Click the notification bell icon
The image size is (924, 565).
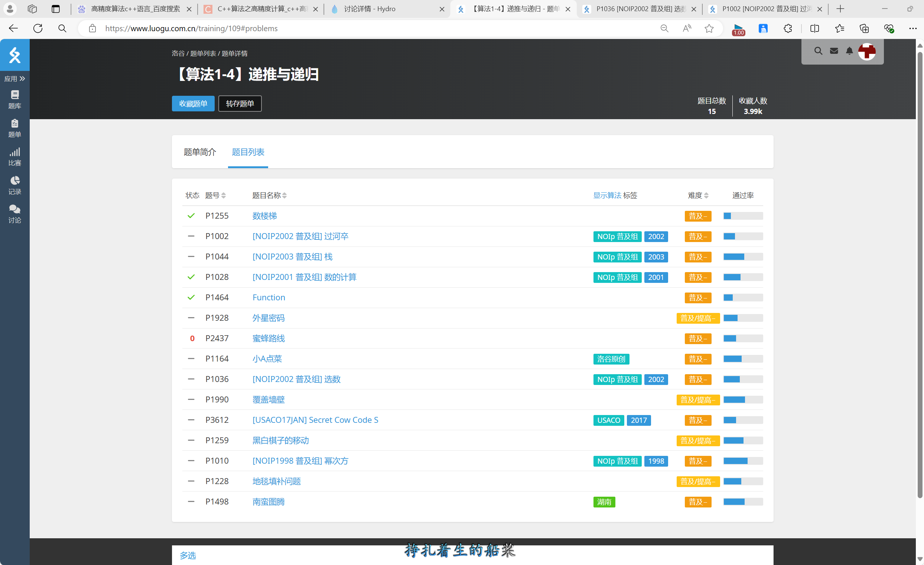[x=849, y=51]
